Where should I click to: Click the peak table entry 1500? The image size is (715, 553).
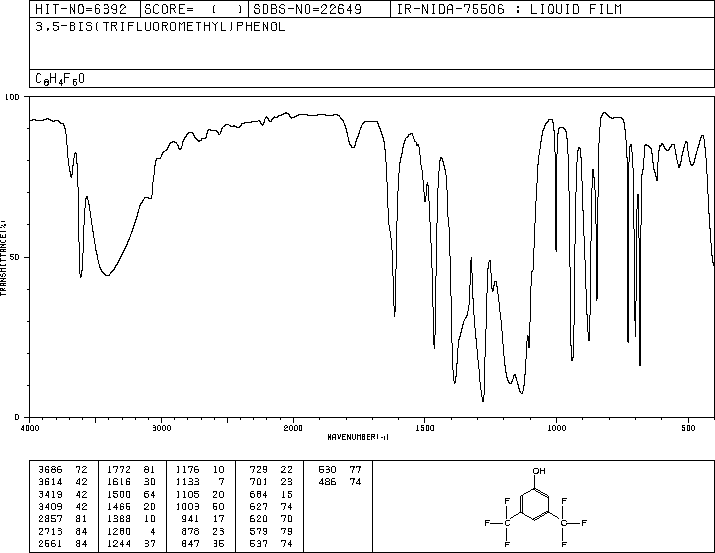click(x=119, y=494)
